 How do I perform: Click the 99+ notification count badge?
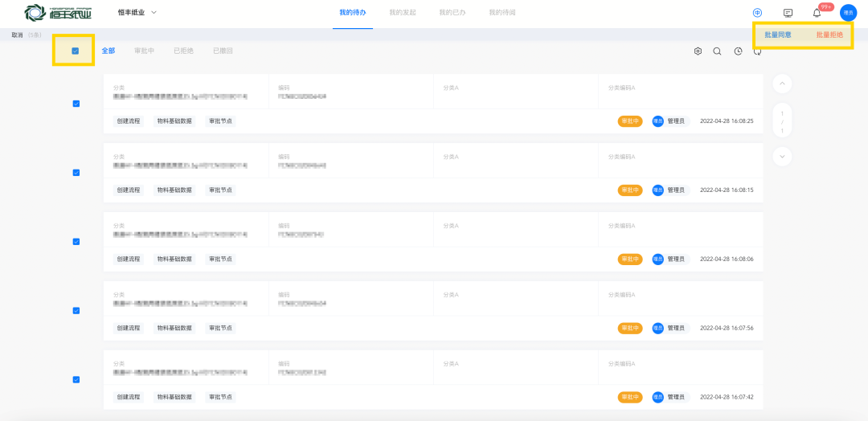pyautogui.click(x=826, y=7)
